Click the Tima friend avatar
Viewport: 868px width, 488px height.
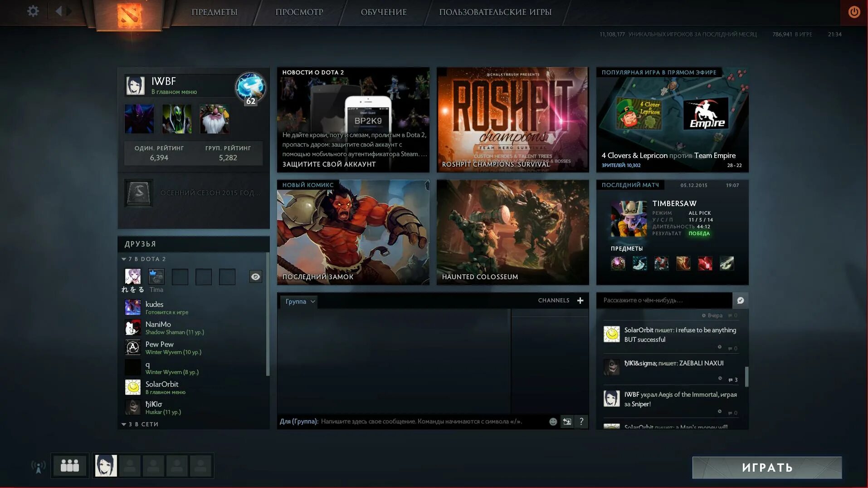coord(156,276)
